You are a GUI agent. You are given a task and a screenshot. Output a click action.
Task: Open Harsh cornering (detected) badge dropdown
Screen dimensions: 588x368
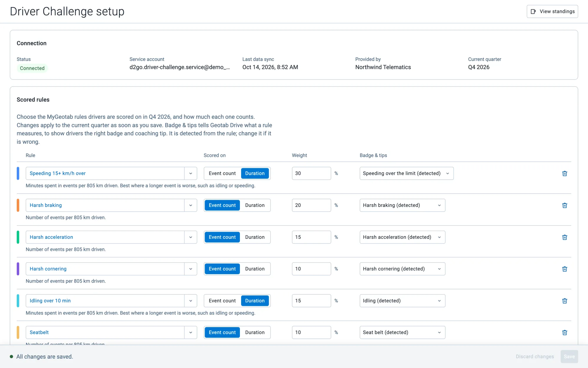[402, 269]
